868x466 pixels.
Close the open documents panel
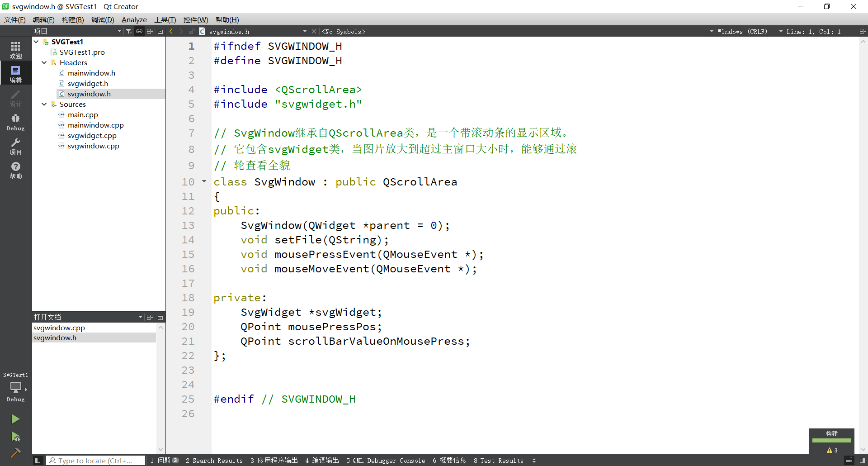160,317
